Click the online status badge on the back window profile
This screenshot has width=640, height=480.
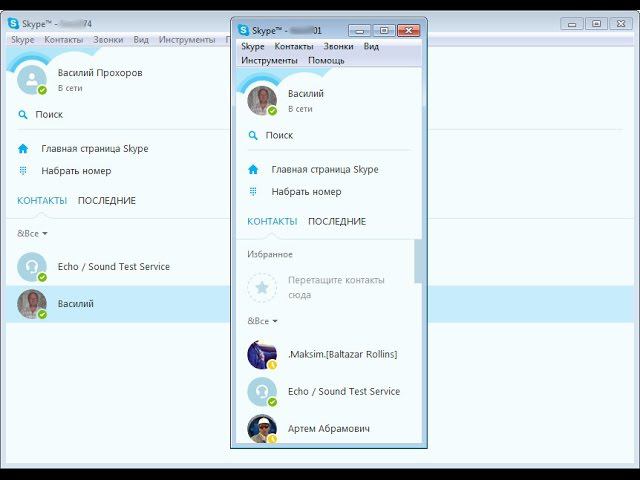pos(42,90)
